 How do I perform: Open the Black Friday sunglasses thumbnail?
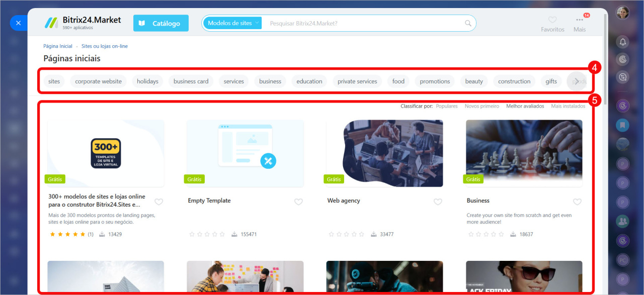coord(524,276)
